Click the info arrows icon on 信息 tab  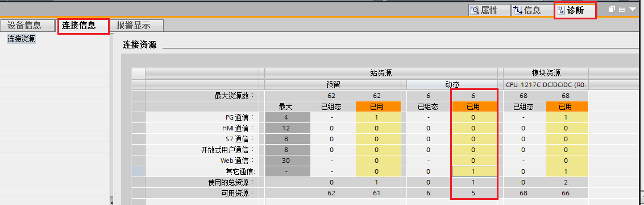point(518,10)
